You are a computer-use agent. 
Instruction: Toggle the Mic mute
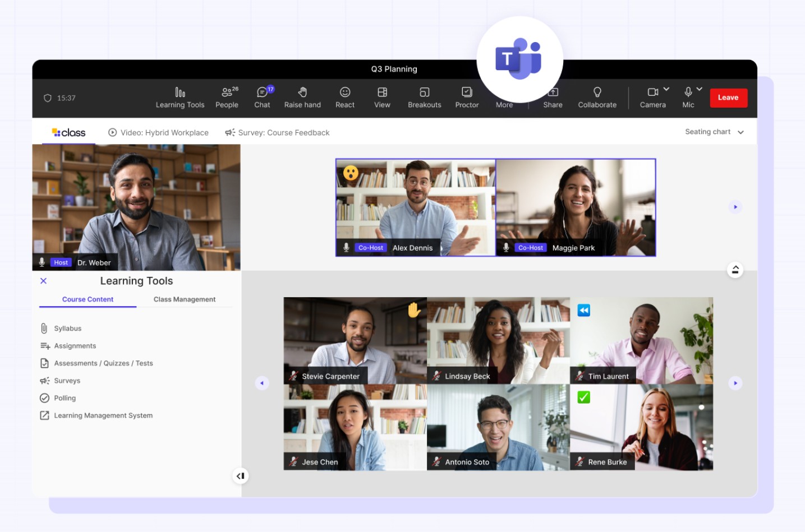pyautogui.click(x=688, y=98)
